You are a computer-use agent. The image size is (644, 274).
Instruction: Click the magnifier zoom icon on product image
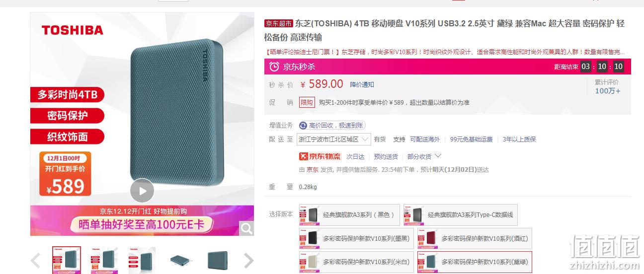[246, 228]
